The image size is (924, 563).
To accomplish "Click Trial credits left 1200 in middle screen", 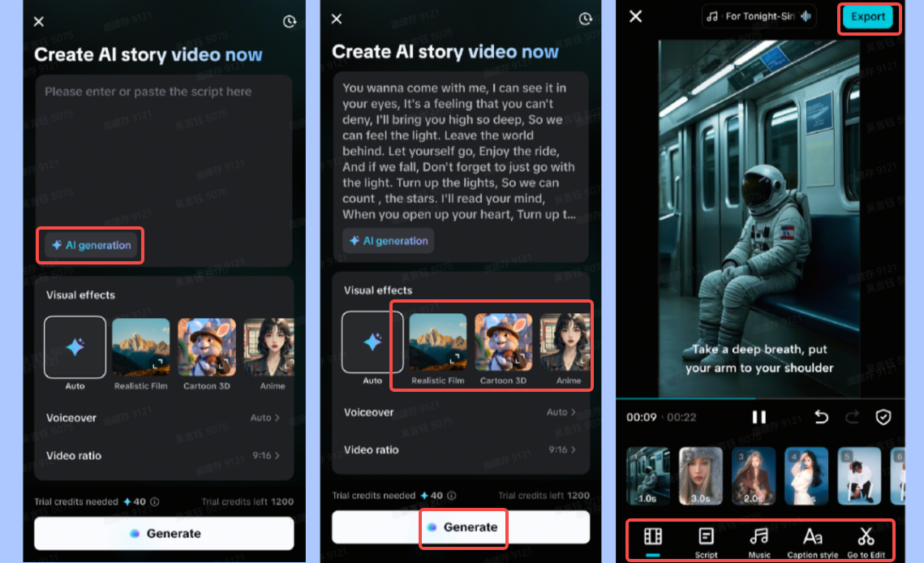I will [544, 496].
